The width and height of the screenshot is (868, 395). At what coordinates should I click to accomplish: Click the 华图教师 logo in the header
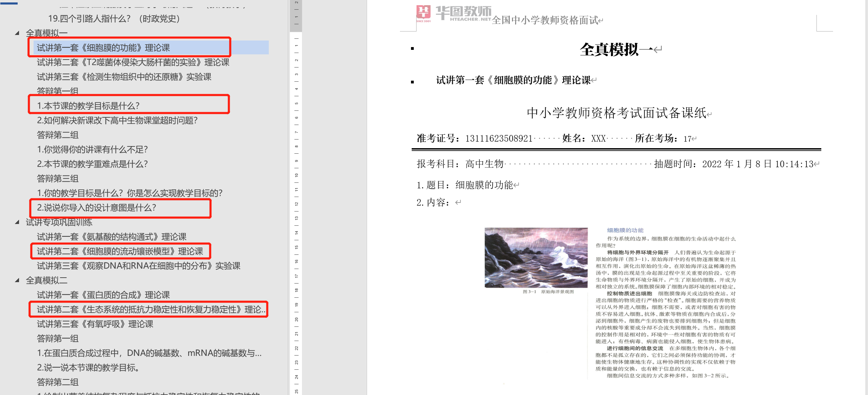[453, 14]
